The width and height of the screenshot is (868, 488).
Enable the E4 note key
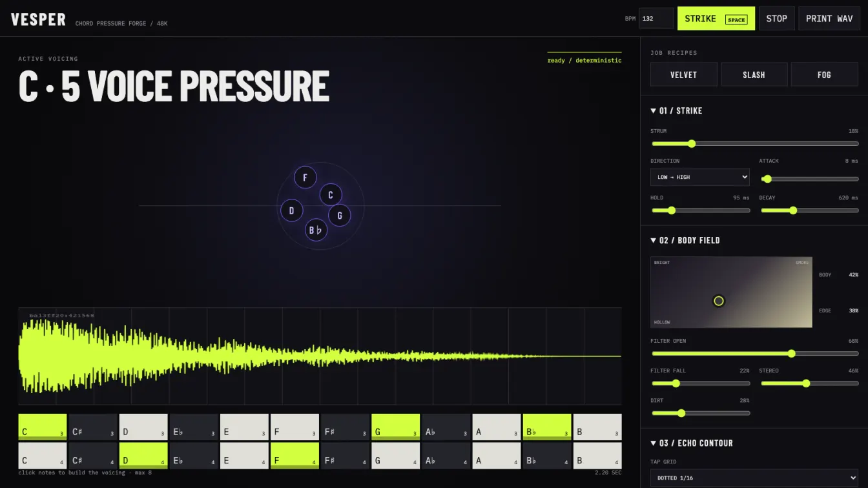244,456
